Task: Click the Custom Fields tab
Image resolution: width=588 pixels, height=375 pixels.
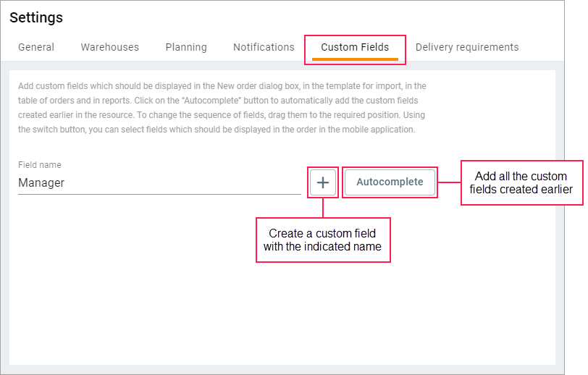Action: click(355, 47)
